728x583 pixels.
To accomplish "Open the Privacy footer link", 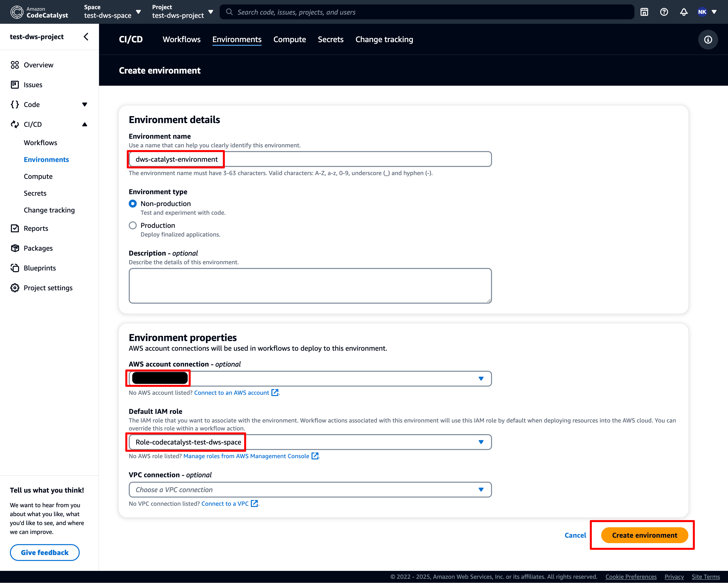I will click(x=674, y=577).
